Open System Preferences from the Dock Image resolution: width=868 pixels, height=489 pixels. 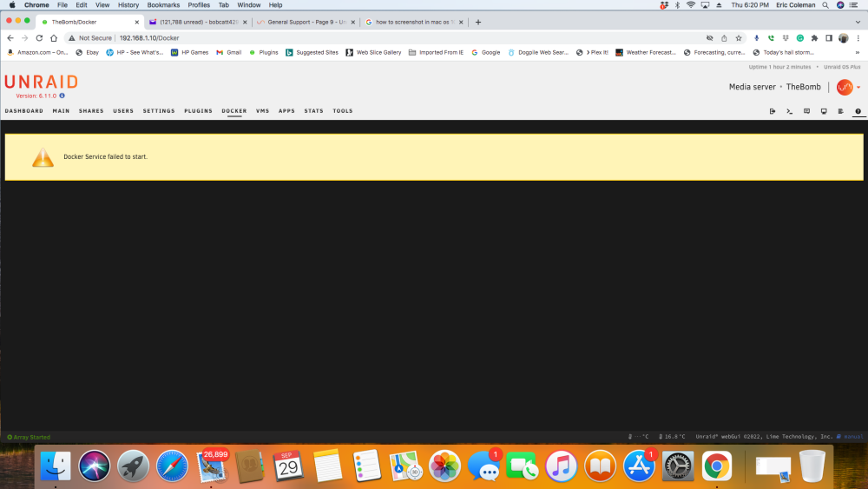[x=678, y=466]
